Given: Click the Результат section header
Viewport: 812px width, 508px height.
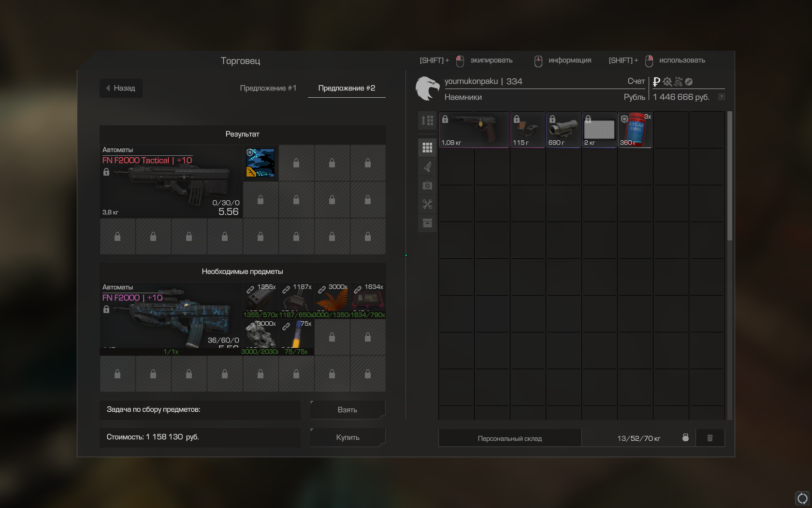Looking at the screenshot, I should point(243,134).
